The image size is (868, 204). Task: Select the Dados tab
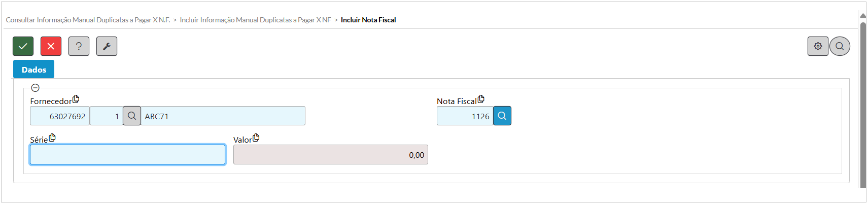34,70
